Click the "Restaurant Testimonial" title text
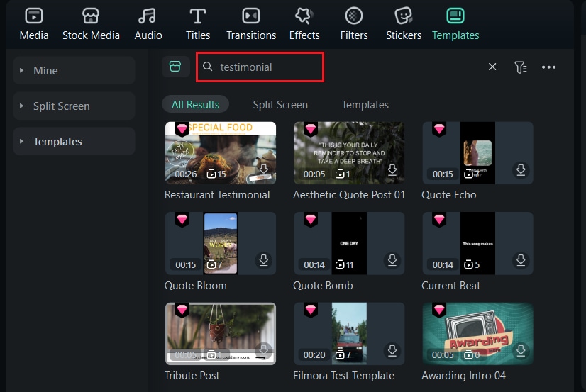This screenshot has height=392, width=586. click(x=217, y=195)
